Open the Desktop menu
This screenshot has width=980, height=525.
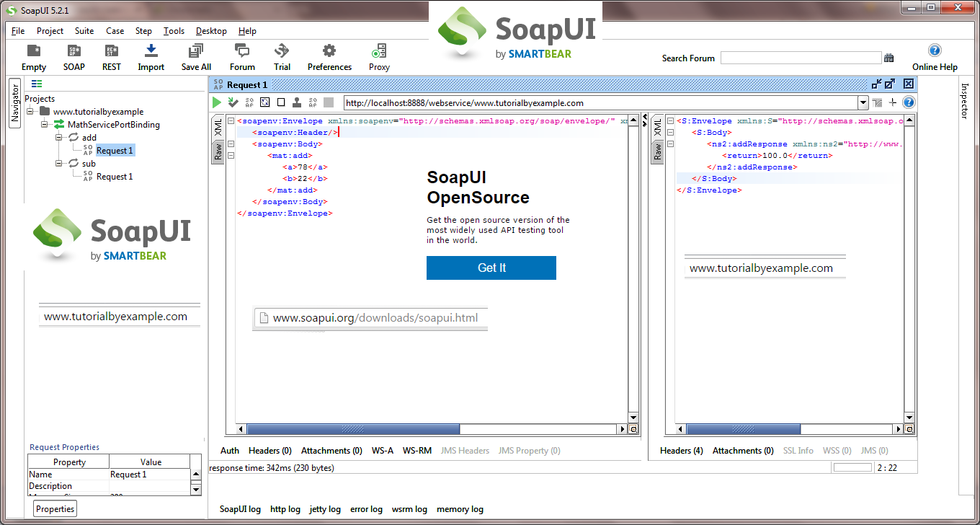(211, 31)
